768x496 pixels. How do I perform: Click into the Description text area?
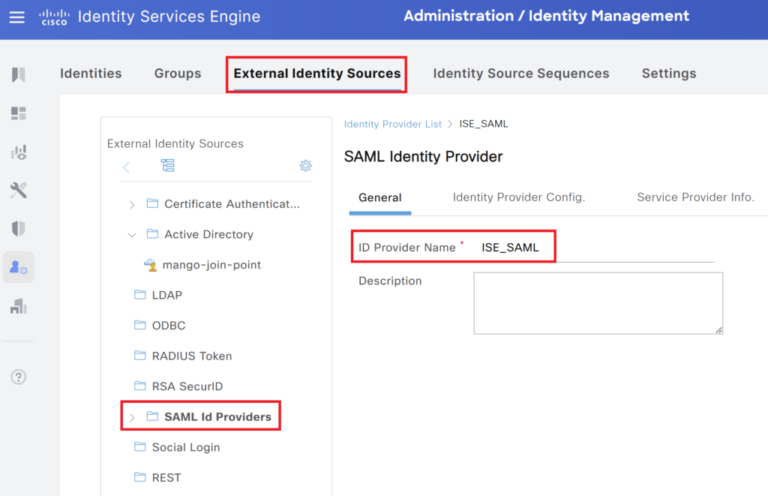coord(598,304)
